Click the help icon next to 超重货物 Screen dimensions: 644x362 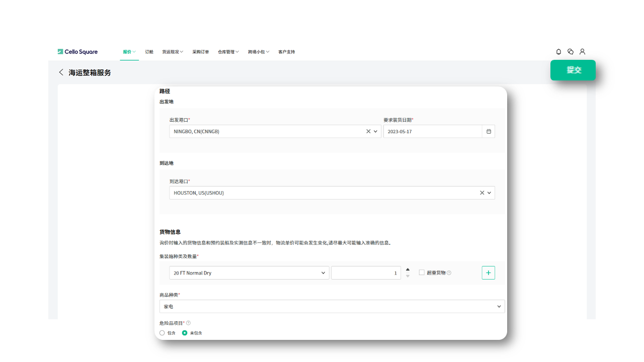point(449,273)
